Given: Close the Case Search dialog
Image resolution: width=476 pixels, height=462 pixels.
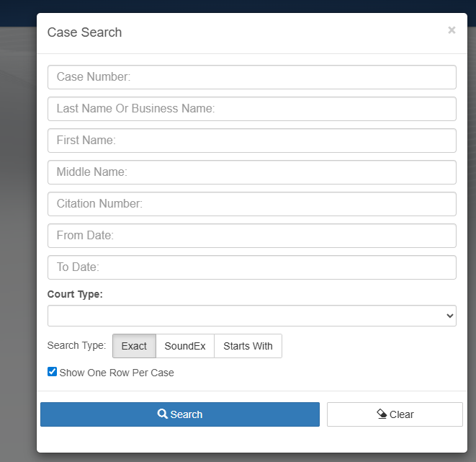Looking at the screenshot, I should tap(452, 30).
